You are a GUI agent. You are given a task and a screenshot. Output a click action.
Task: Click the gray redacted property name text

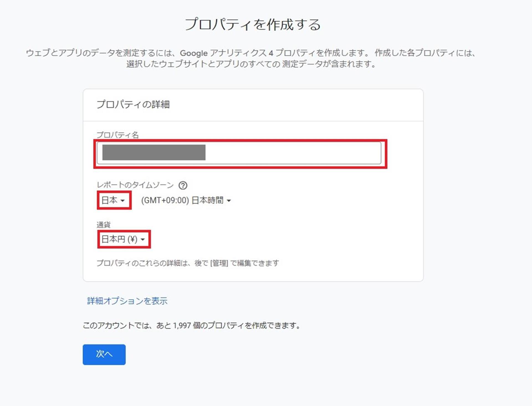point(154,152)
